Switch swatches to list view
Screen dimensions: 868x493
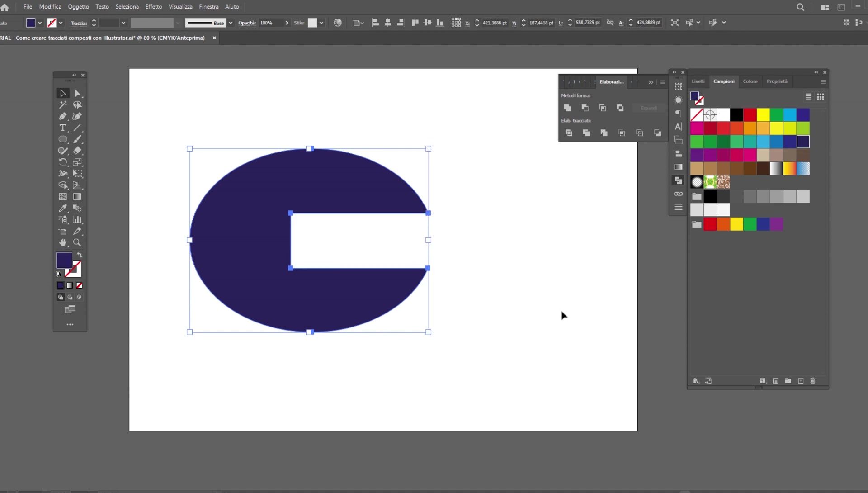click(x=808, y=97)
